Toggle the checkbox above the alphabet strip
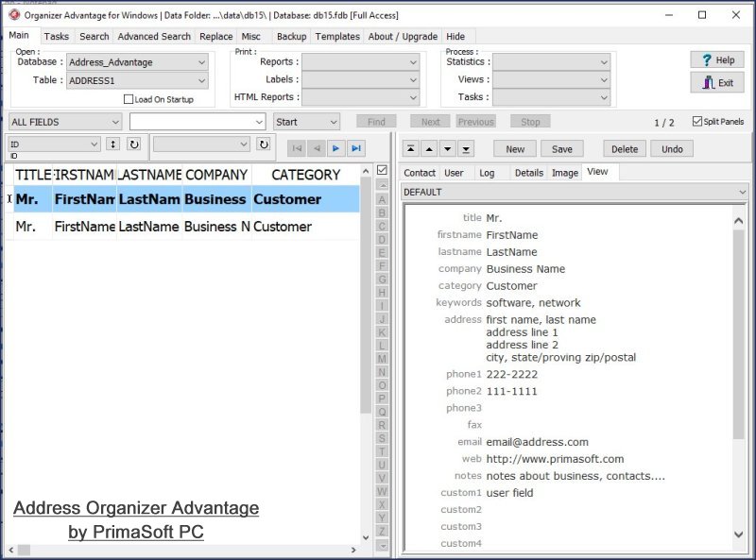Image resolution: width=756 pixels, height=560 pixels. click(383, 168)
